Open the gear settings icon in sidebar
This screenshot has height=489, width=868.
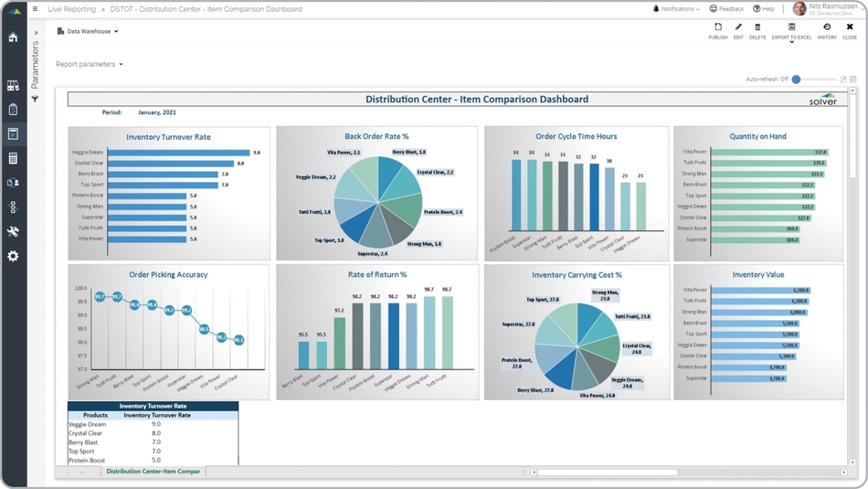pos(13,257)
